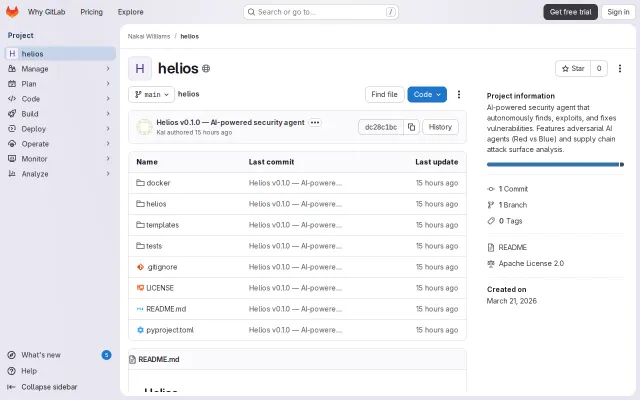Image resolution: width=640 pixels, height=400 pixels.
Task: Open commit History button
Action: pos(440,127)
